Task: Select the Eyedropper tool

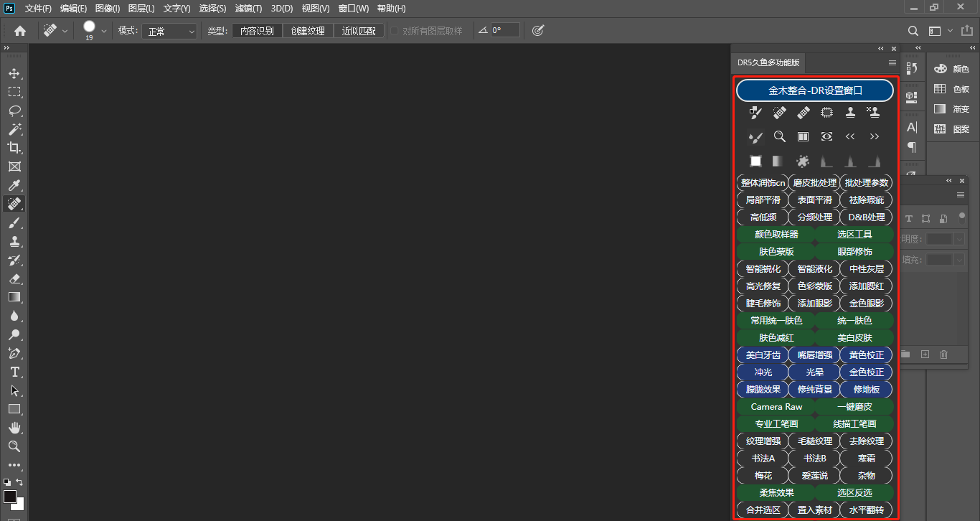Action: [x=14, y=185]
